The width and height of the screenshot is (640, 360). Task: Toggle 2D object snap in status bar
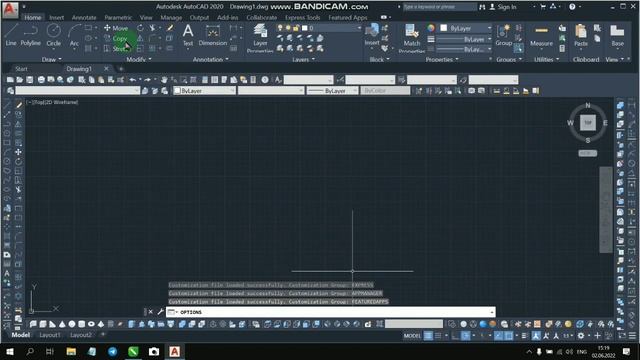point(509,336)
